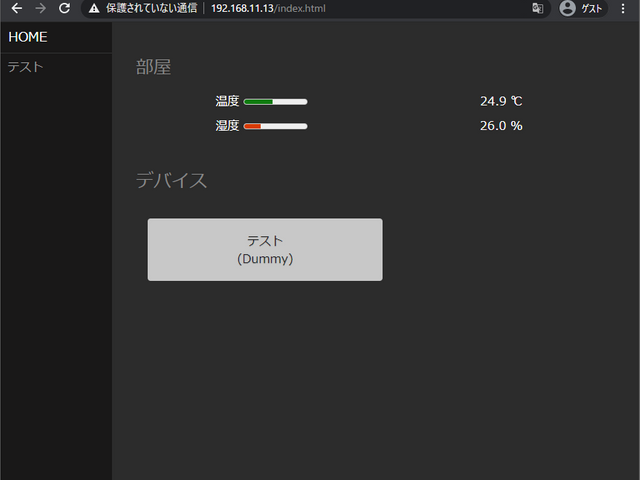Select the address bar URL 192.168.11.13/index.html

click(x=268, y=9)
